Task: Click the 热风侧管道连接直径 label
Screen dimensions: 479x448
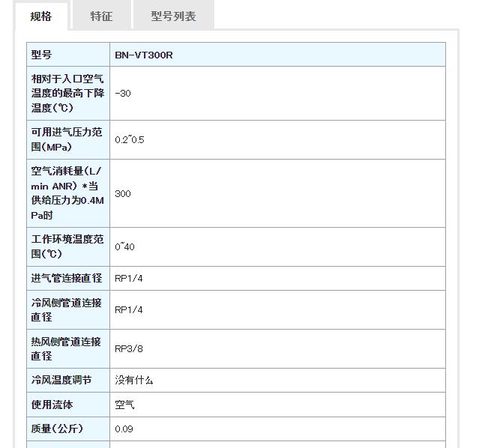Action: click(66, 348)
